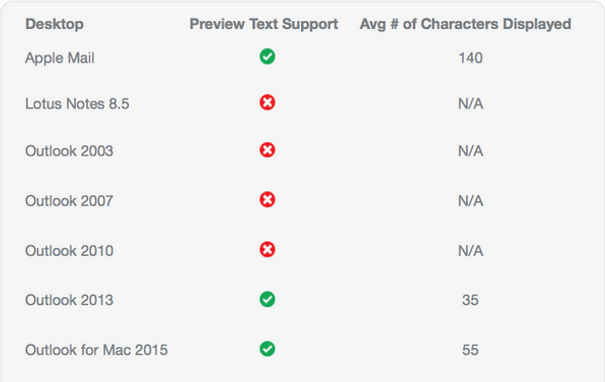This screenshot has height=382, width=605.
Task: Click the Outlook 2010 label
Action: pyautogui.click(x=69, y=251)
